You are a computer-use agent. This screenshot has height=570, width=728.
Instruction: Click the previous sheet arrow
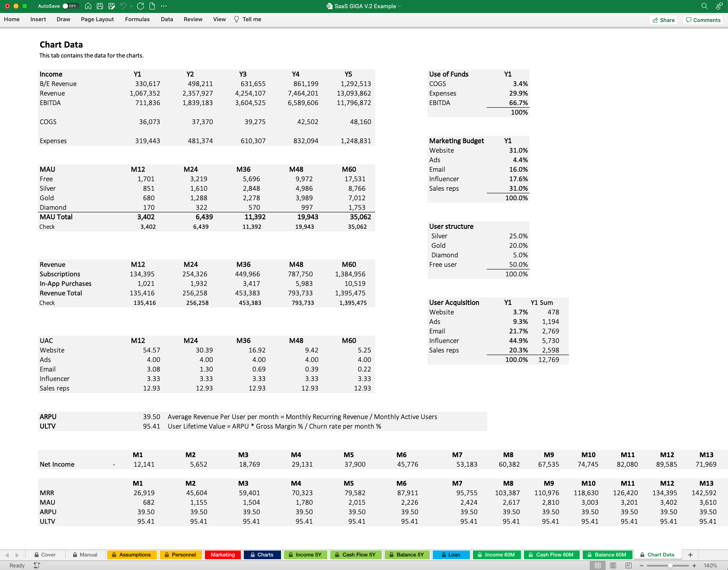[x=7, y=555]
